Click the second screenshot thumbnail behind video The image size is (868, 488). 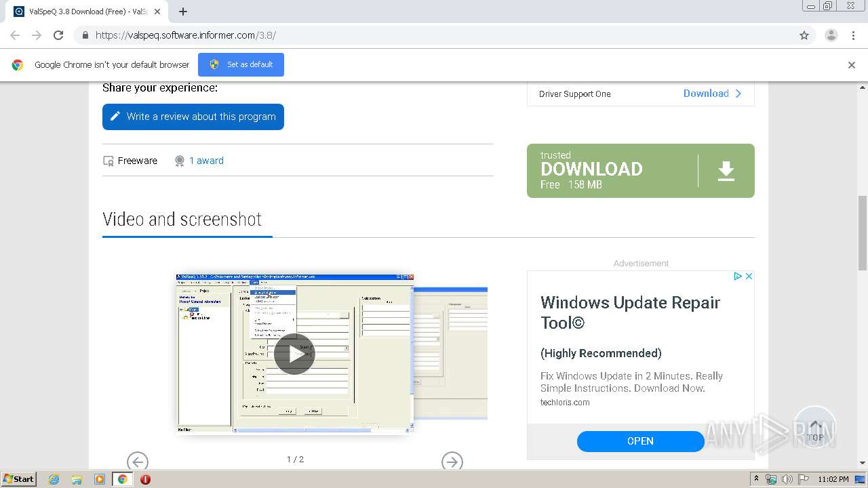pyautogui.click(x=451, y=352)
